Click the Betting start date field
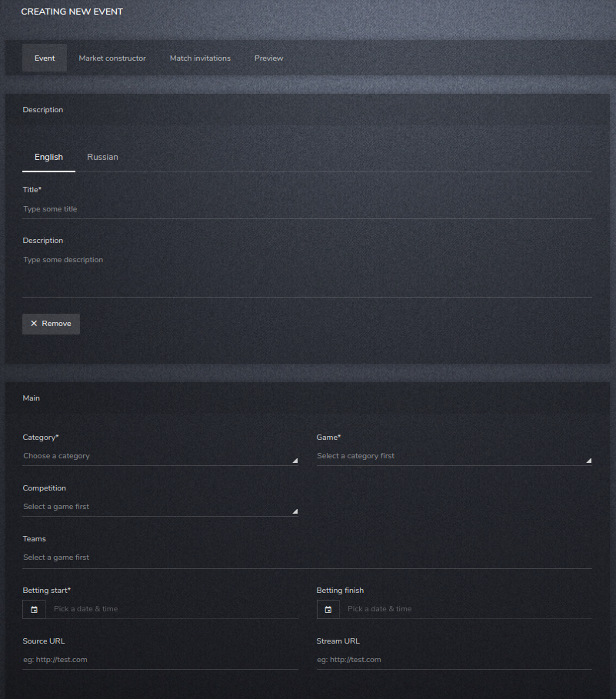This screenshot has width=616, height=699. click(172, 609)
